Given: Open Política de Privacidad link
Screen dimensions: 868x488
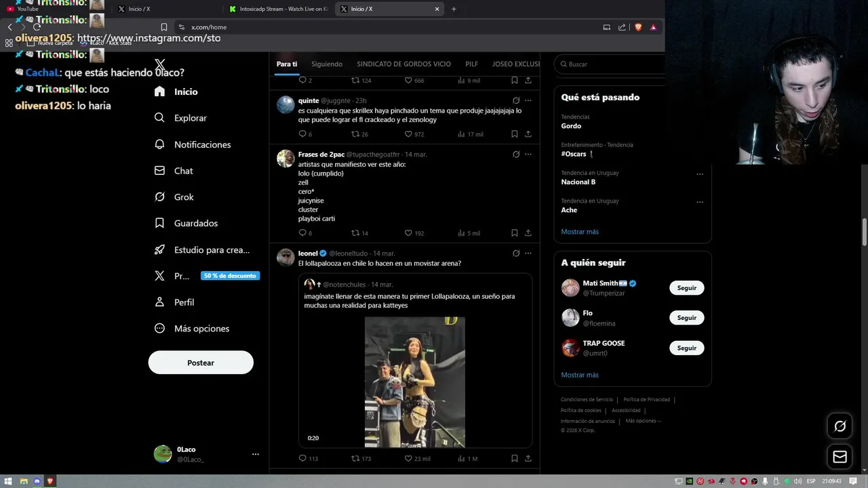Looking at the screenshot, I should click(x=646, y=400).
